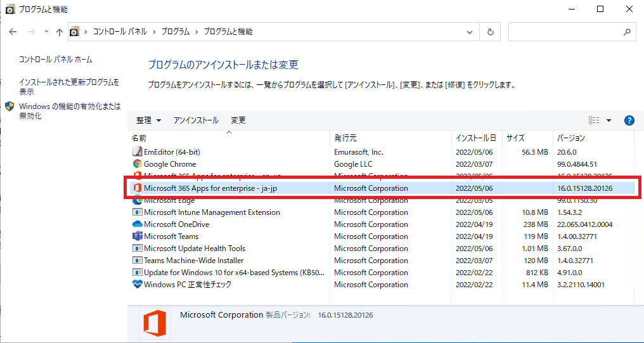
Task: Click 2022/03/07 date in Teams Machine-Wide row
Action: coord(474,261)
